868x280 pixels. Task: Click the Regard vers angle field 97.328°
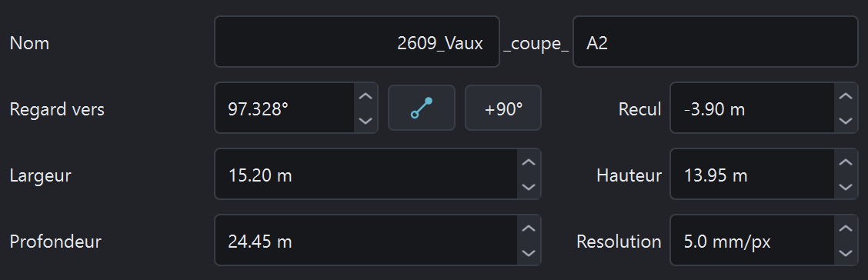pyautogui.click(x=285, y=108)
